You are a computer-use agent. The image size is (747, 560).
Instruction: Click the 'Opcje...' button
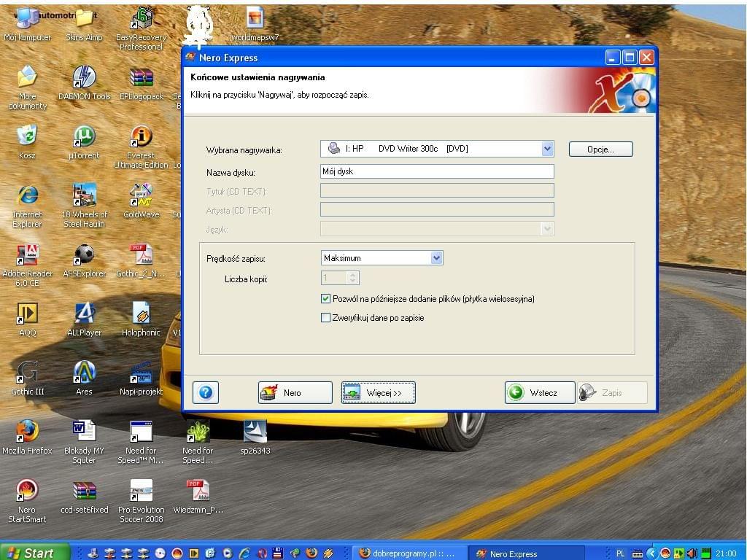(600, 149)
